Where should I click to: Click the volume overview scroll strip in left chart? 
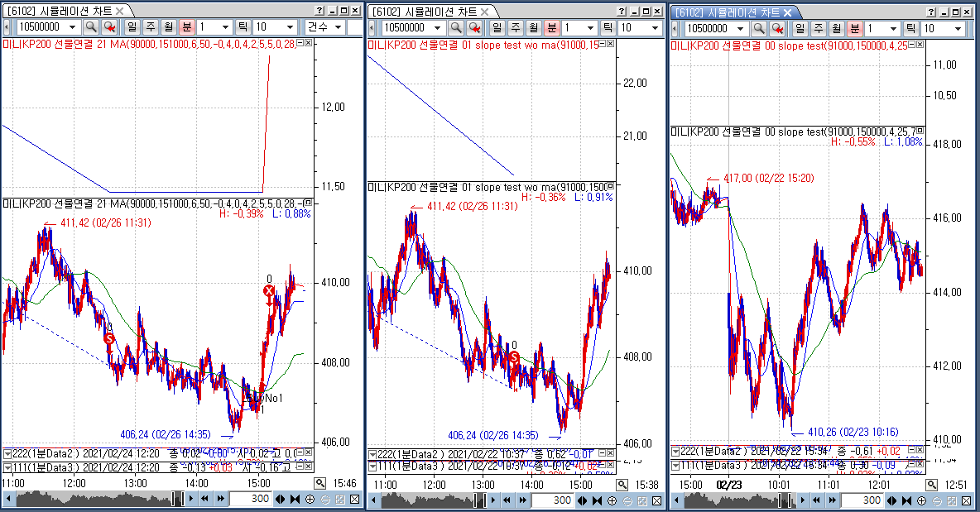coord(91,500)
